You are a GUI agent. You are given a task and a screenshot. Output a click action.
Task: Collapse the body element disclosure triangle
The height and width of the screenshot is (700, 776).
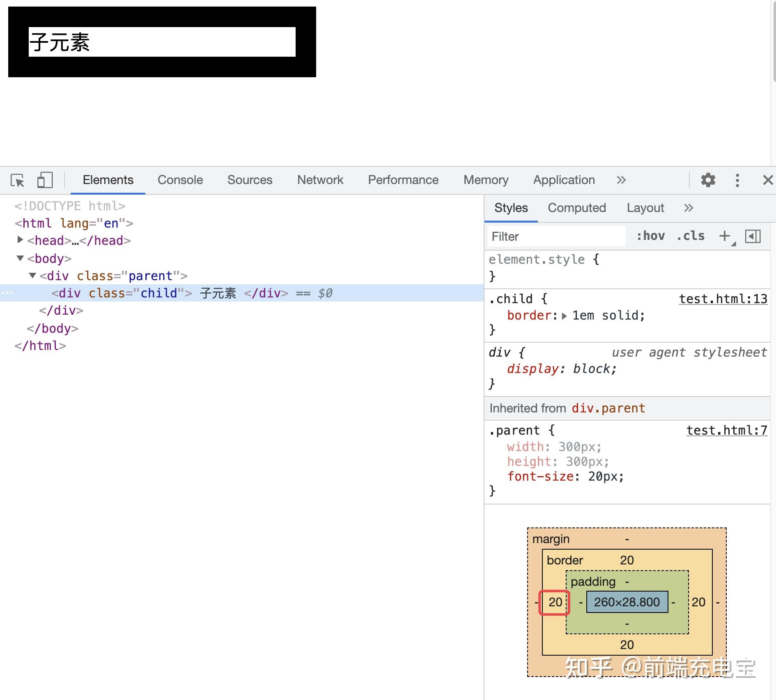click(20, 258)
